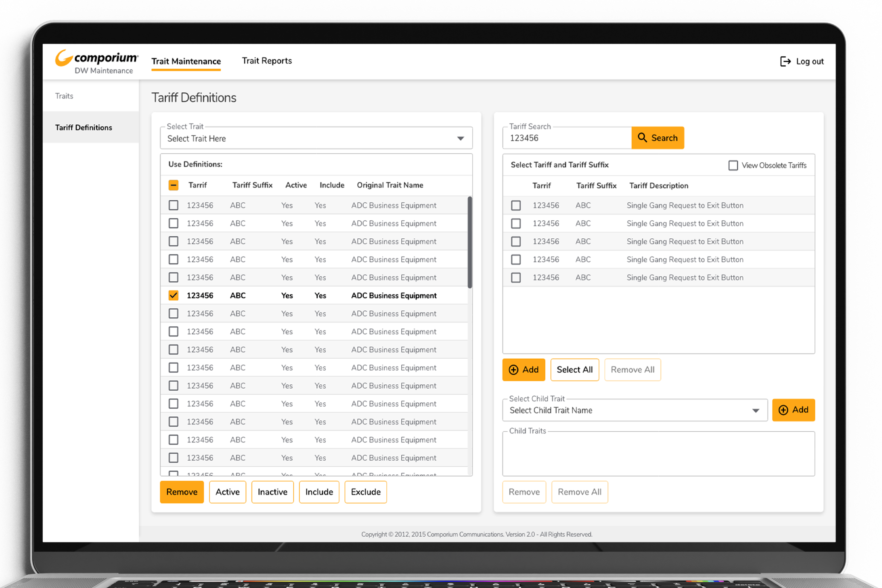Click the Select All button
Image resolution: width=882 pixels, height=588 pixels.
pyautogui.click(x=574, y=370)
